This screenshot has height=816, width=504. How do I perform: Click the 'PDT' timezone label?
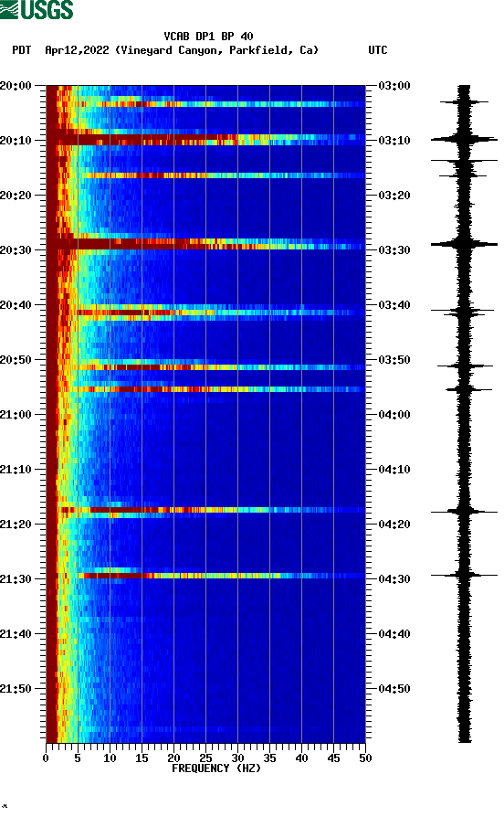[21, 50]
